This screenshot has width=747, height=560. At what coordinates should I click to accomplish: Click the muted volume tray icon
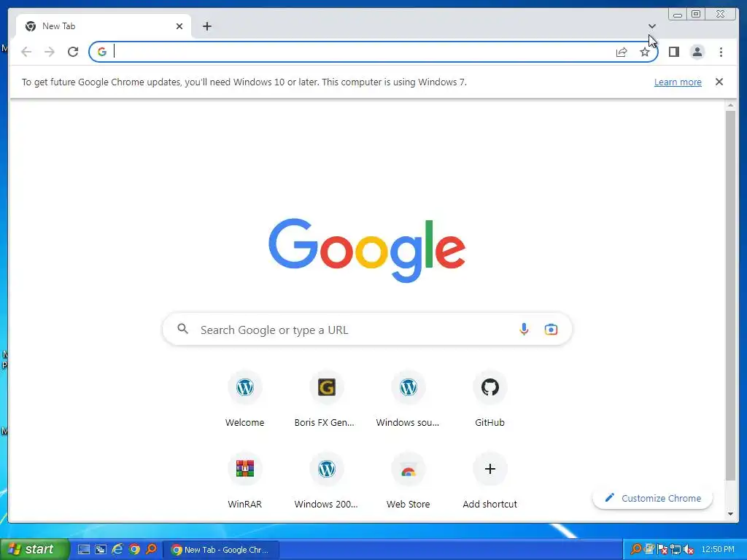coord(689,550)
